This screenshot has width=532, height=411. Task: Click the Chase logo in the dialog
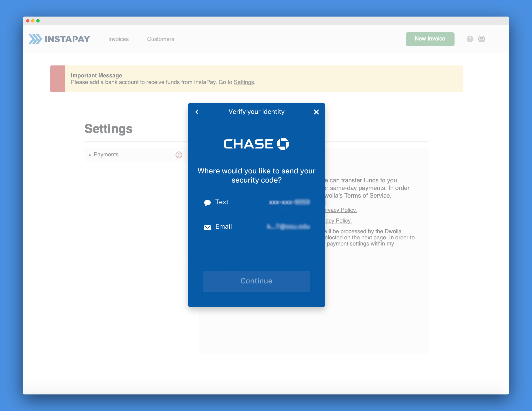[256, 144]
